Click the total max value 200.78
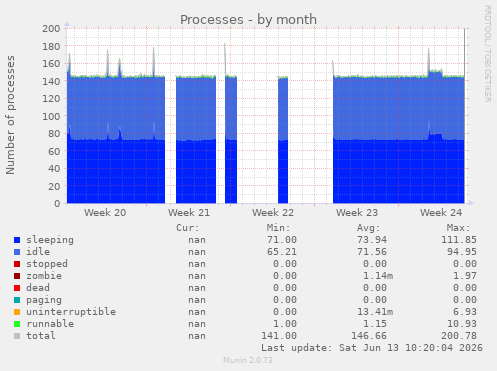Screen dimensions: 497x371 [x=459, y=336]
